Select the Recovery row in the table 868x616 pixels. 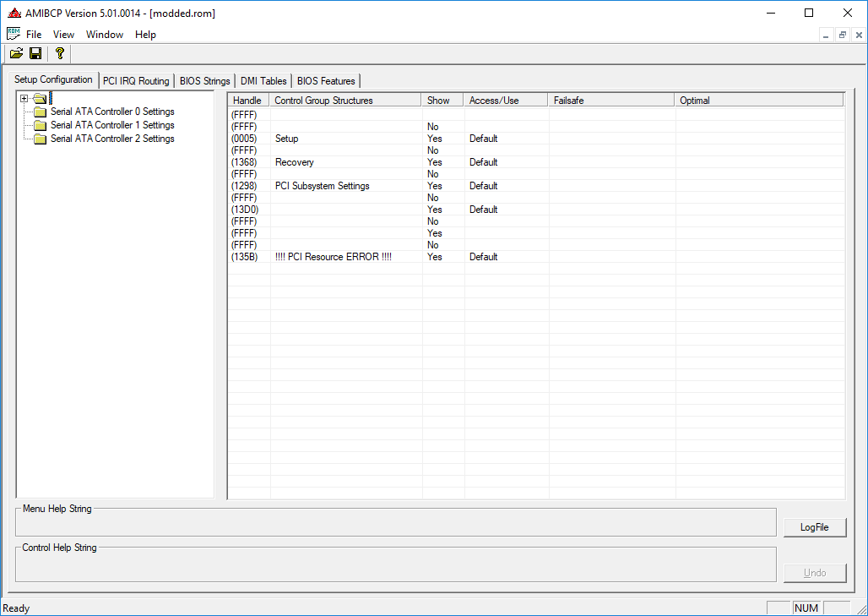(536, 162)
